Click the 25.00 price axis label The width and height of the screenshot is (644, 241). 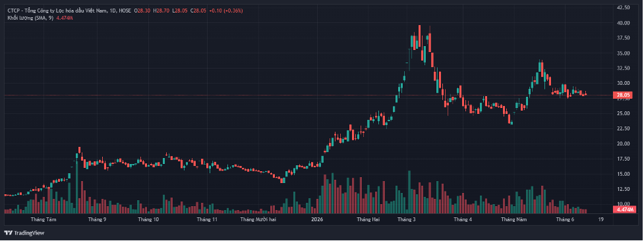coord(624,113)
